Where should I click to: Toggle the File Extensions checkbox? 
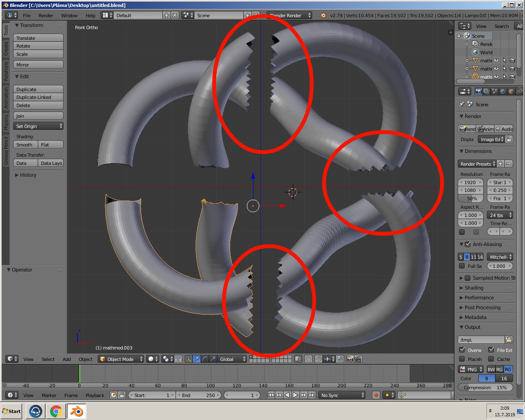[491, 350]
